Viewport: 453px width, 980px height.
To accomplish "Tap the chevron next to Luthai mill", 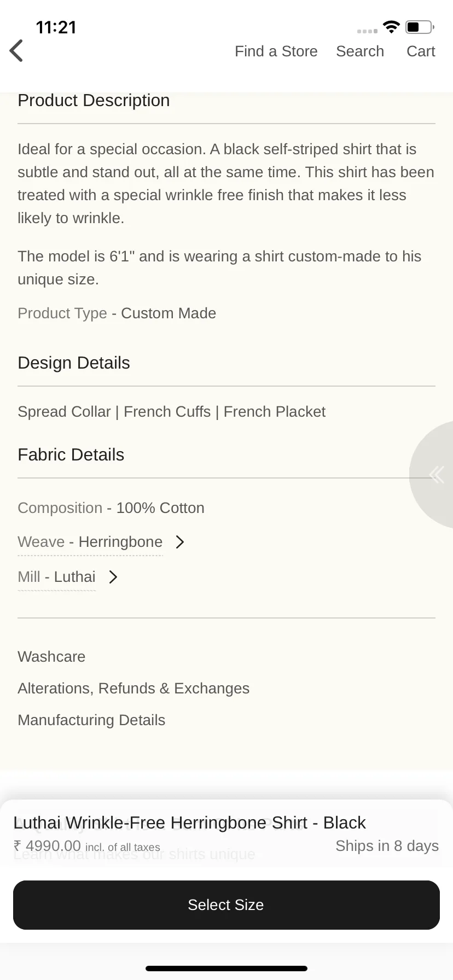I will pos(113,577).
